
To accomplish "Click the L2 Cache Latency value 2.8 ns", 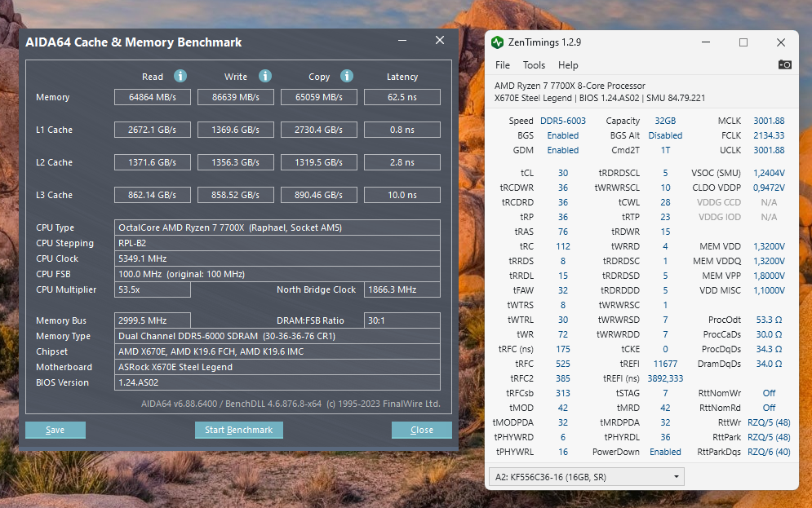I will (402, 162).
